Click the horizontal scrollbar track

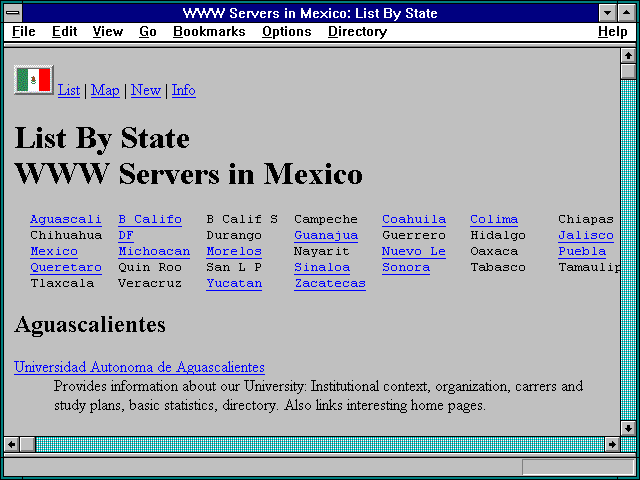(x=320, y=444)
